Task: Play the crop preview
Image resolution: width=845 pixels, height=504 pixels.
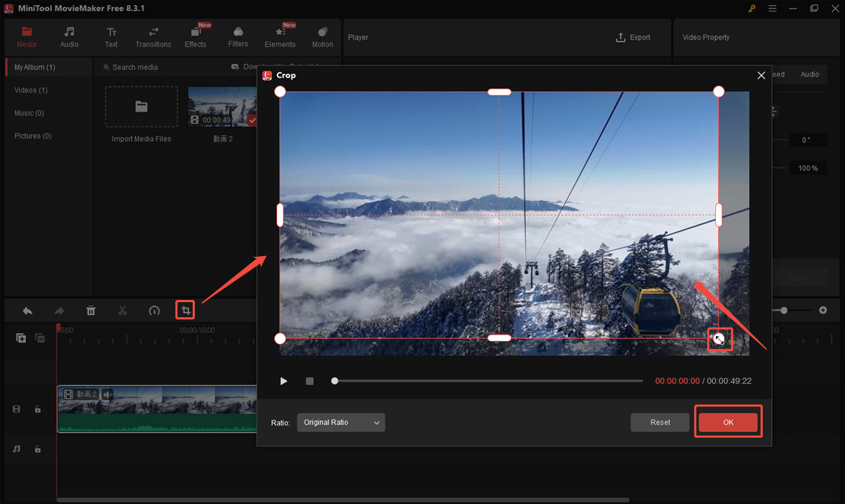Action: tap(284, 381)
